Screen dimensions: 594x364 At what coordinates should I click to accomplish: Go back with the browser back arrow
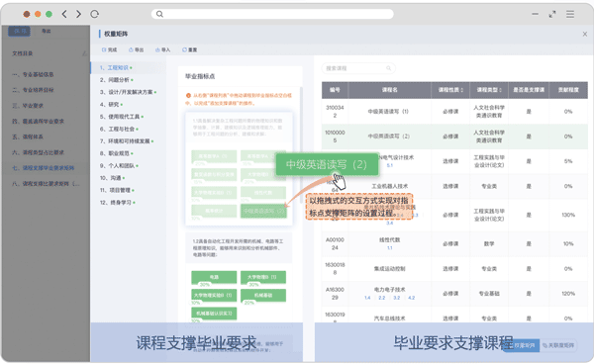coord(64,14)
